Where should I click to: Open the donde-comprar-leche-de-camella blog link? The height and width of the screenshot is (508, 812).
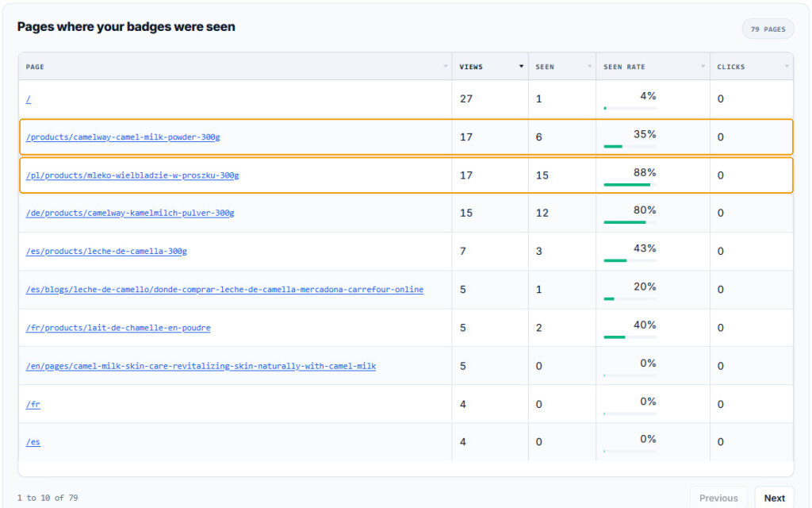point(224,290)
